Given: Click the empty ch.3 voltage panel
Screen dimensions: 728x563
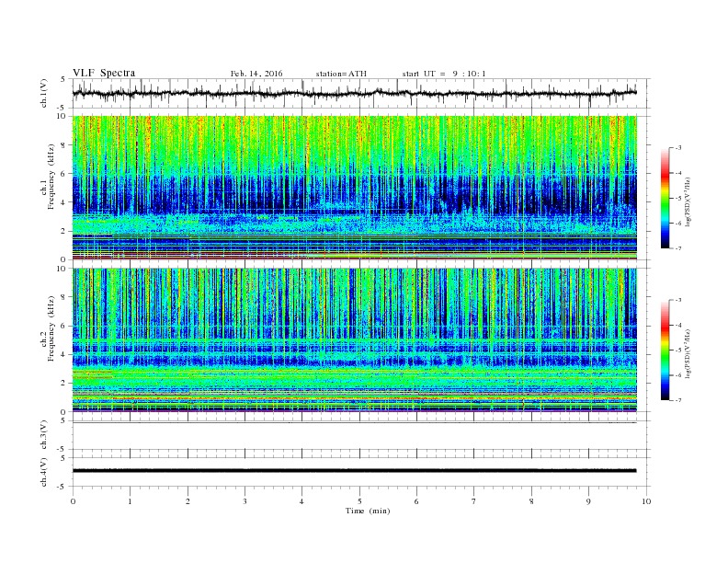Looking at the screenshot, I should (x=361, y=435).
